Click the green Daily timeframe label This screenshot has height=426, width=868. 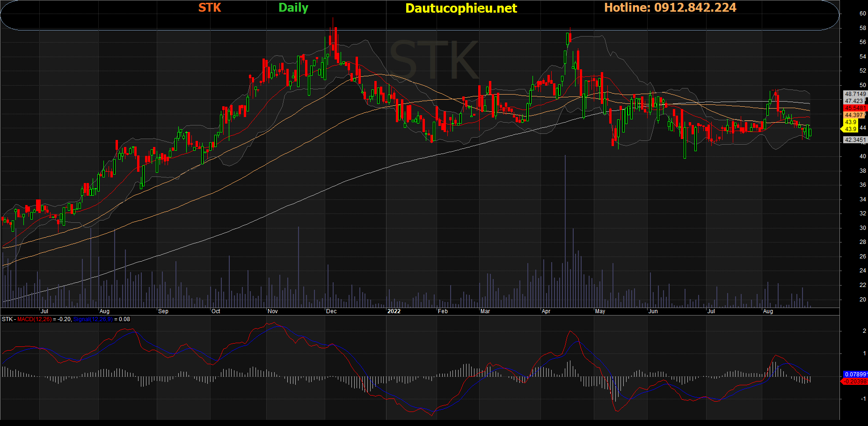click(x=293, y=7)
